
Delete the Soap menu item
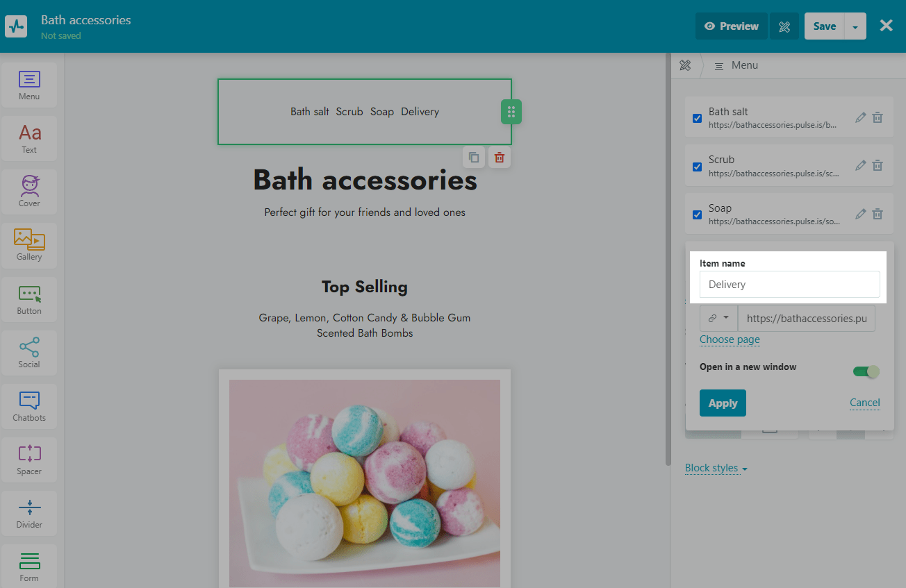[878, 214]
